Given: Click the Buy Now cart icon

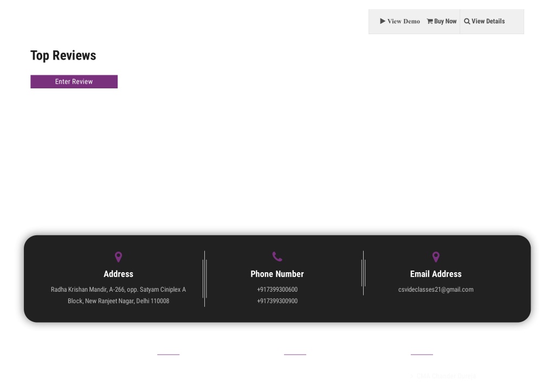Looking at the screenshot, I should coord(430,21).
